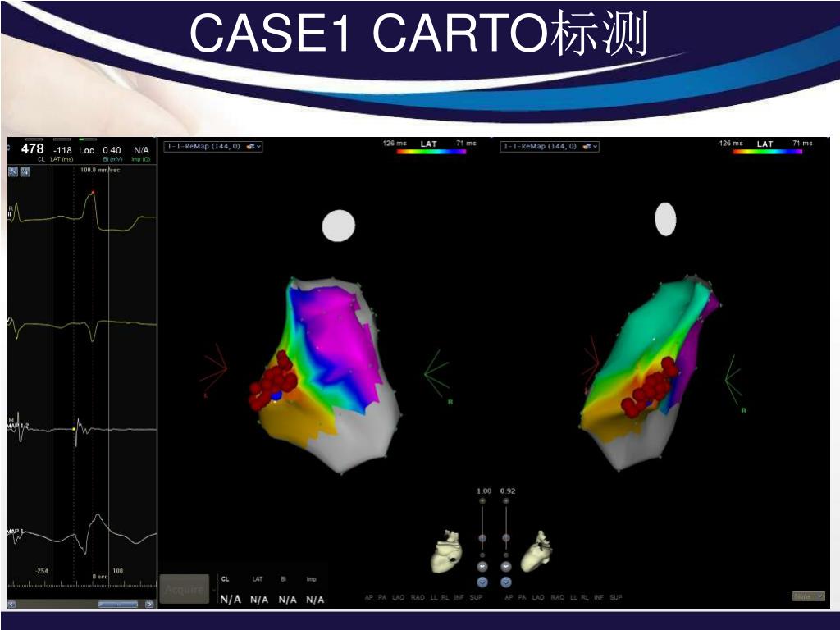The width and height of the screenshot is (840, 630).
Task: Click the blue ablation tag on the left map
Action: (x=276, y=396)
